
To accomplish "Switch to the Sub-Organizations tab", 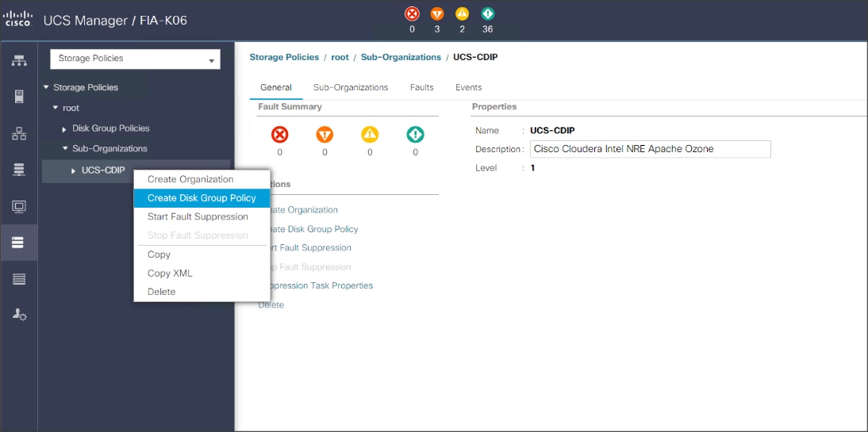I will pyautogui.click(x=351, y=87).
